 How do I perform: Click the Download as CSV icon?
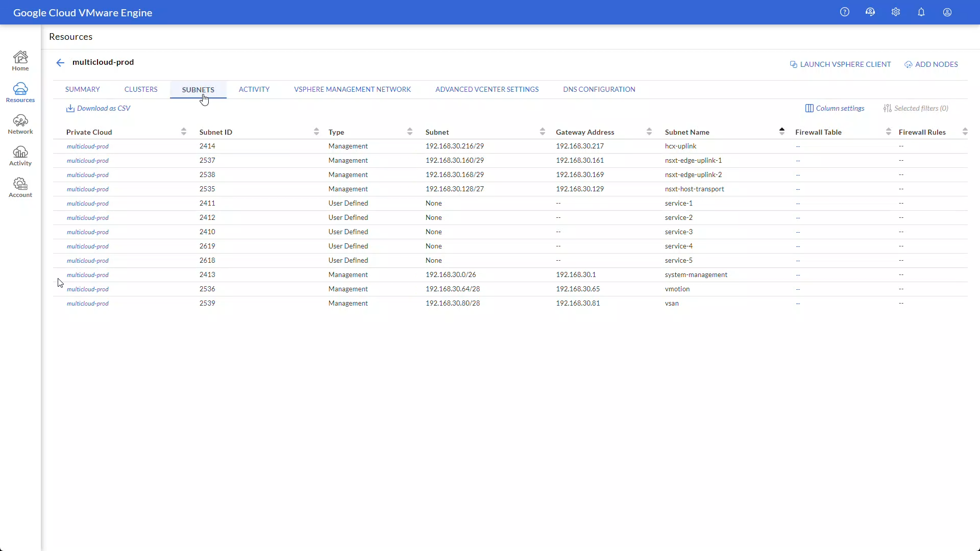pyautogui.click(x=70, y=108)
